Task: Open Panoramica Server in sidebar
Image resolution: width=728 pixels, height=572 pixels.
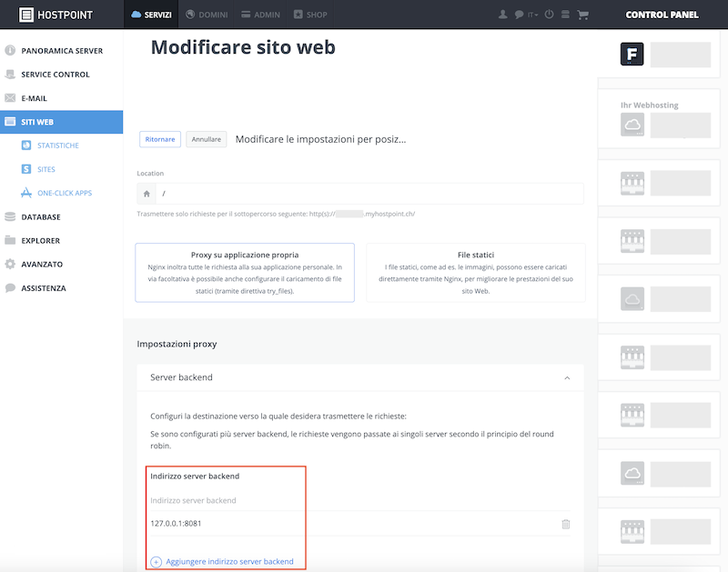Action: (61, 51)
